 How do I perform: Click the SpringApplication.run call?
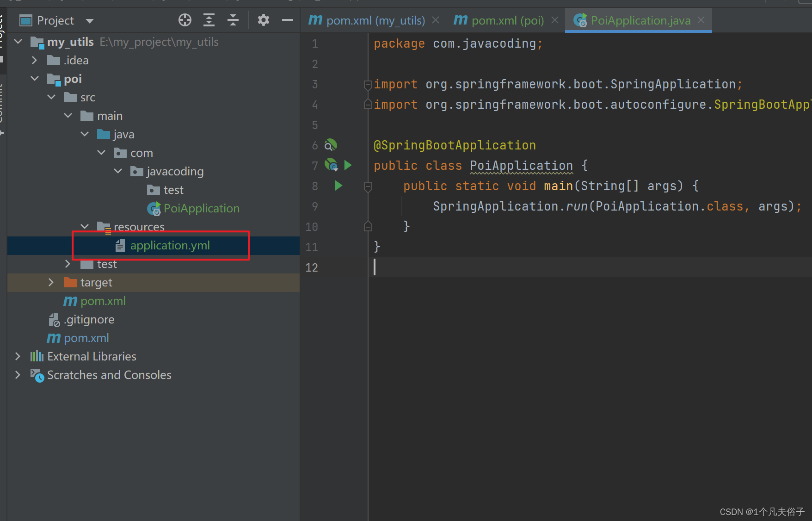pyautogui.click(x=510, y=206)
